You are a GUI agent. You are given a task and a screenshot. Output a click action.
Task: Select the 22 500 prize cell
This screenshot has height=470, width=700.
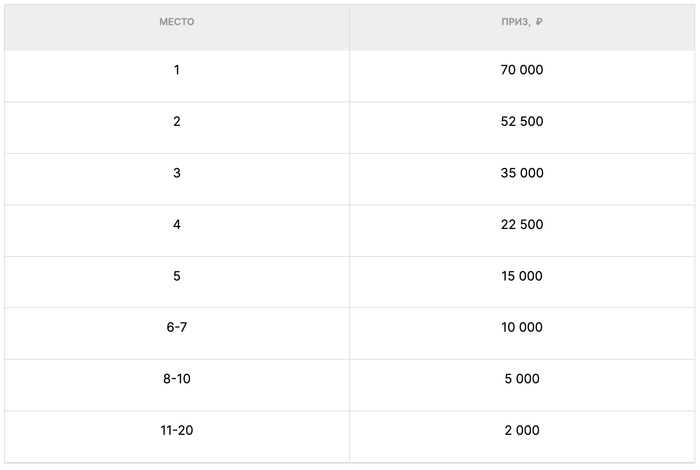pos(522,225)
